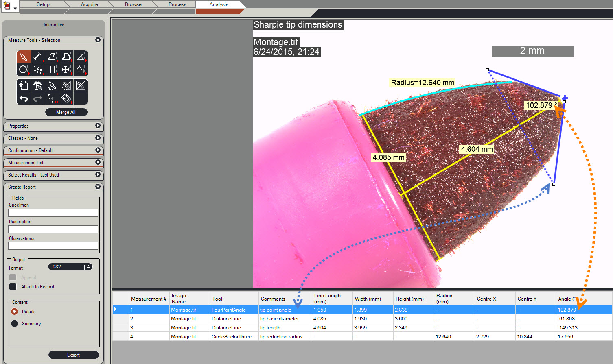Expand the Select Results - Last Used panel
The width and height of the screenshot is (613, 364).
coord(98,174)
